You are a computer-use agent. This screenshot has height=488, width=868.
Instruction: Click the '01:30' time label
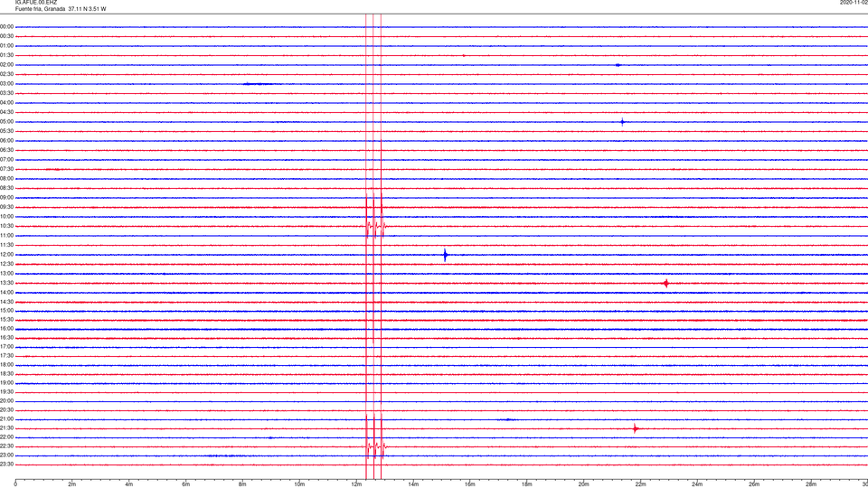6,55
